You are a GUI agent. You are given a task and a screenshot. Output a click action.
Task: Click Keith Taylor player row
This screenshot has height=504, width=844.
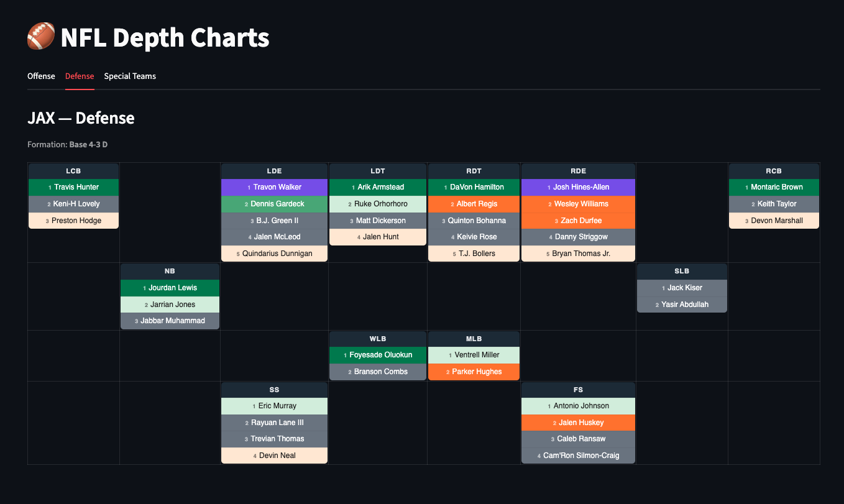tap(774, 204)
